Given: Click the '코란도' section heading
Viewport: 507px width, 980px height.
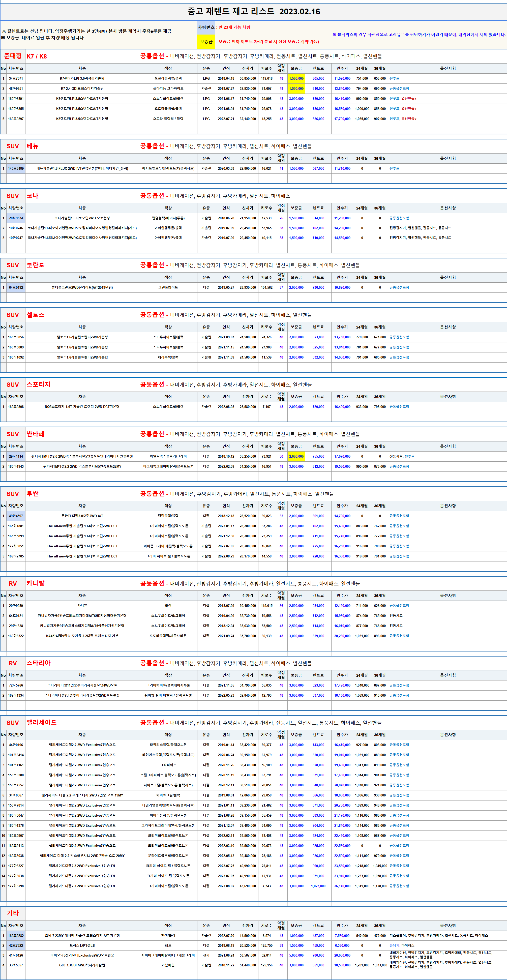Looking at the screenshot, I should tap(35, 265).
